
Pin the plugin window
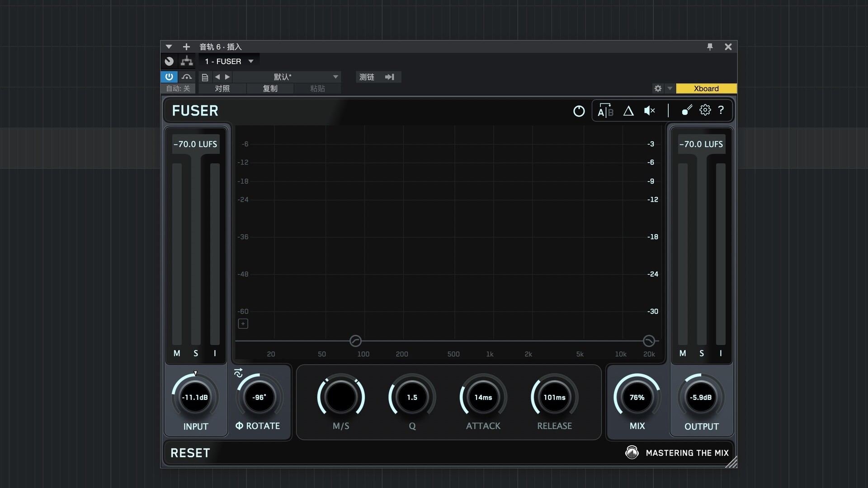710,47
